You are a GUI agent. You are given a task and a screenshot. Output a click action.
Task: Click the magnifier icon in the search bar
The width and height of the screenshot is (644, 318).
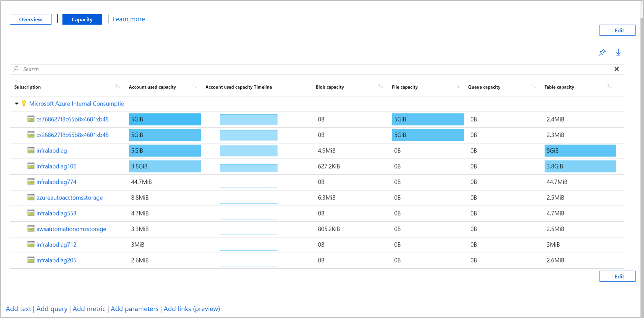[16, 69]
